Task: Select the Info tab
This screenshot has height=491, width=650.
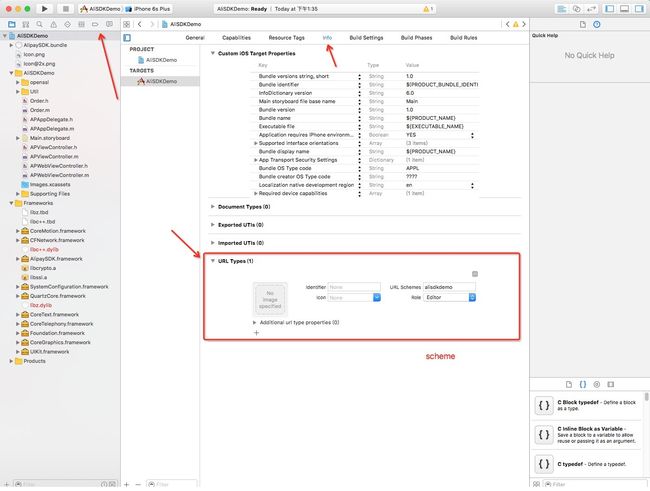Action: (x=327, y=38)
